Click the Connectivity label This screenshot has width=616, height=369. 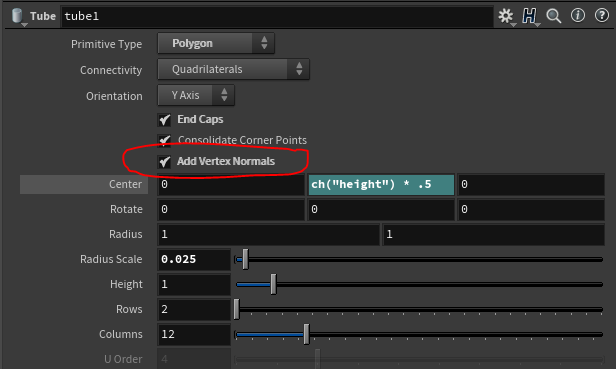(x=111, y=70)
